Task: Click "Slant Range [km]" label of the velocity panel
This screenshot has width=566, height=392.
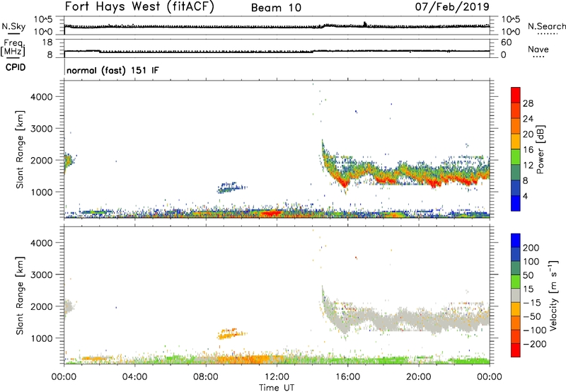Action: (x=20, y=296)
